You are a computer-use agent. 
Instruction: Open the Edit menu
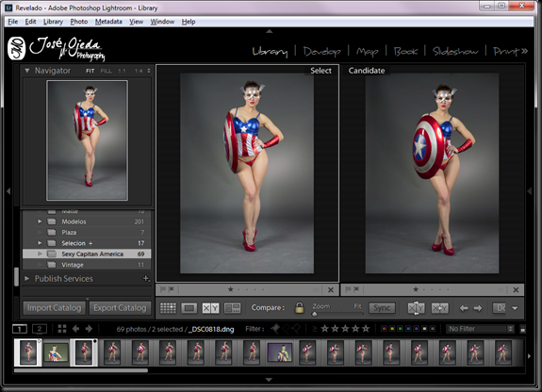tap(30, 22)
